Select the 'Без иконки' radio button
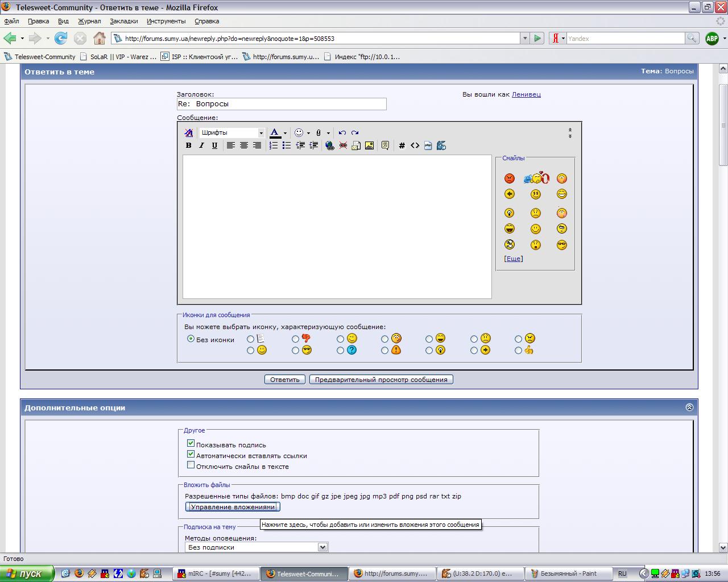The image size is (728, 582). pyautogui.click(x=191, y=339)
